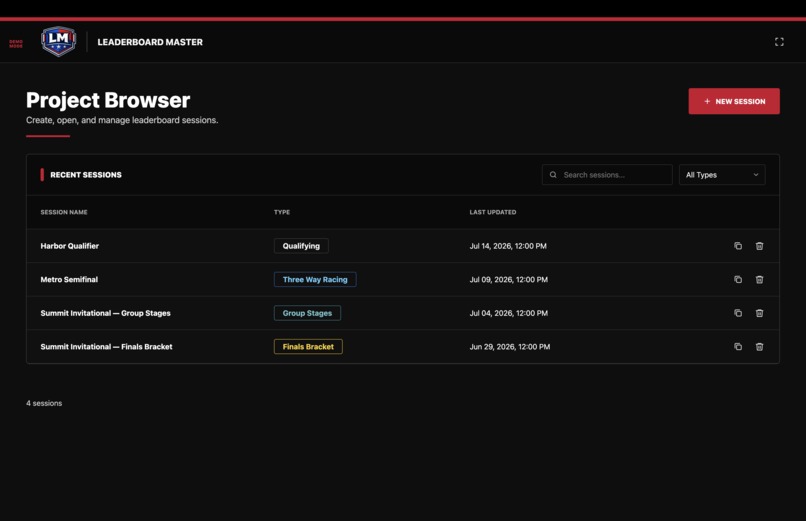Click the Jul 14, 2026 date cell

(x=508, y=246)
